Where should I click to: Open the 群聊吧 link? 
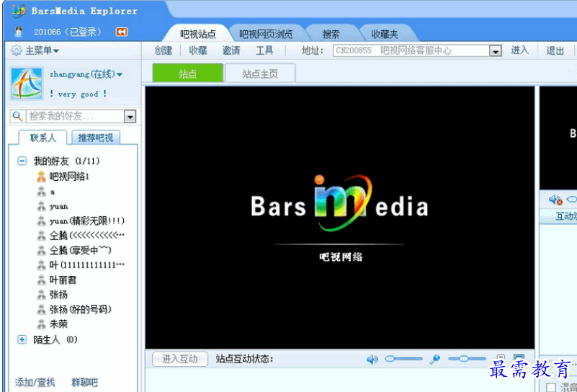click(84, 383)
